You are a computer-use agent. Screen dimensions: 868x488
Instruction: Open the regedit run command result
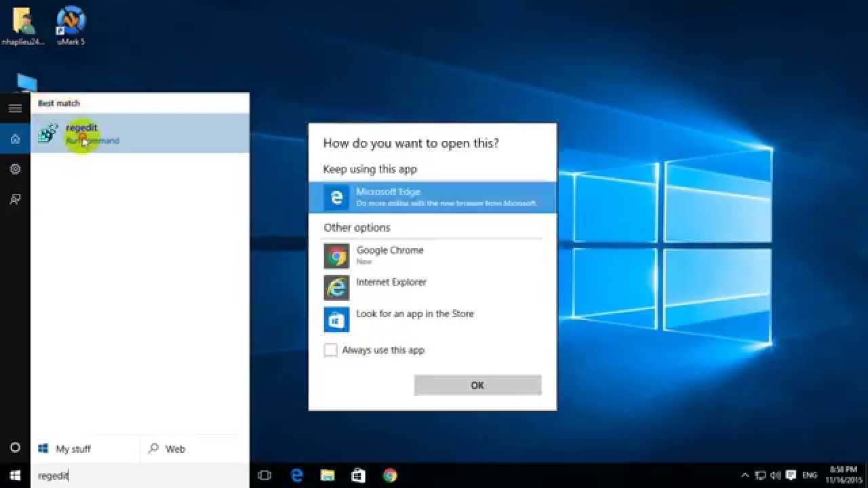click(x=140, y=134)
